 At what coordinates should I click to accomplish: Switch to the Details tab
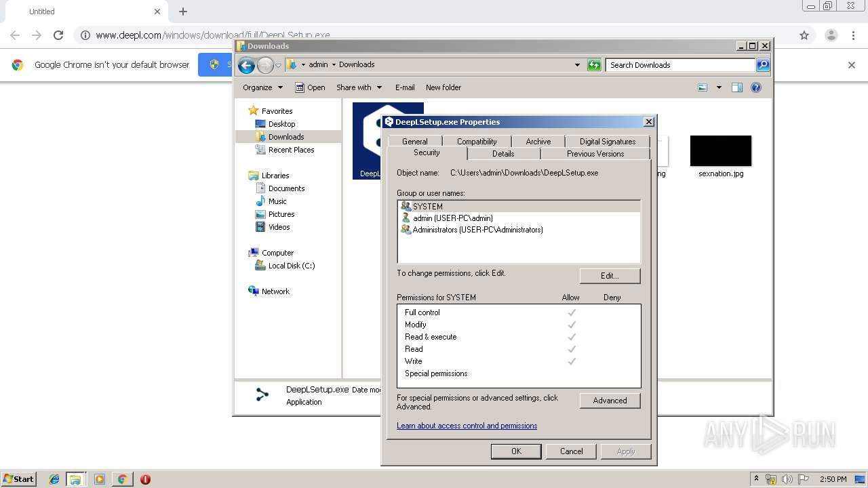point(503,154)
